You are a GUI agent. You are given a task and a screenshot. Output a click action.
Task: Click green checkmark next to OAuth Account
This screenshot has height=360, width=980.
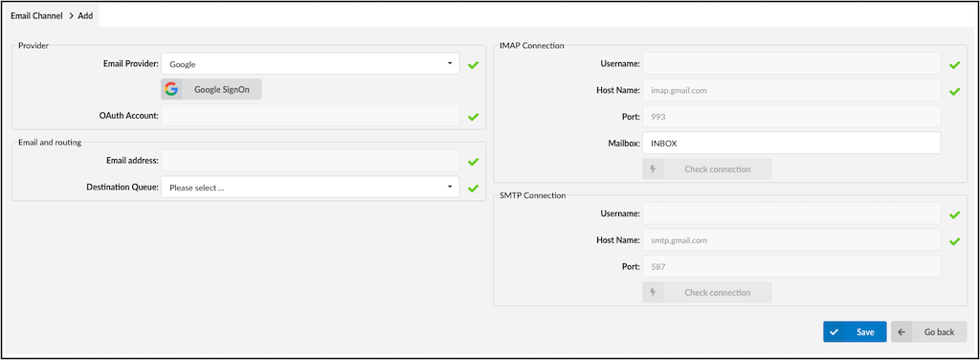point(473,116)
